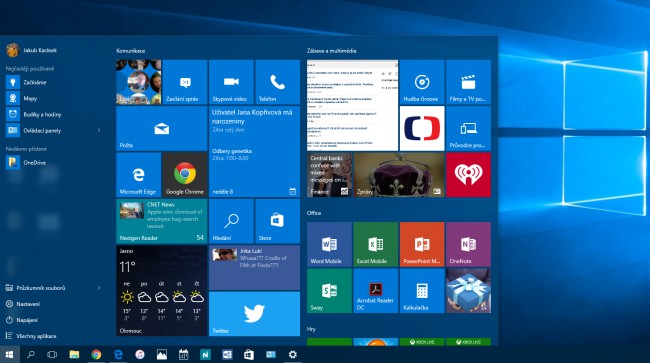
Task: Launch the red iHeartRadio tile
Action: 468,174
